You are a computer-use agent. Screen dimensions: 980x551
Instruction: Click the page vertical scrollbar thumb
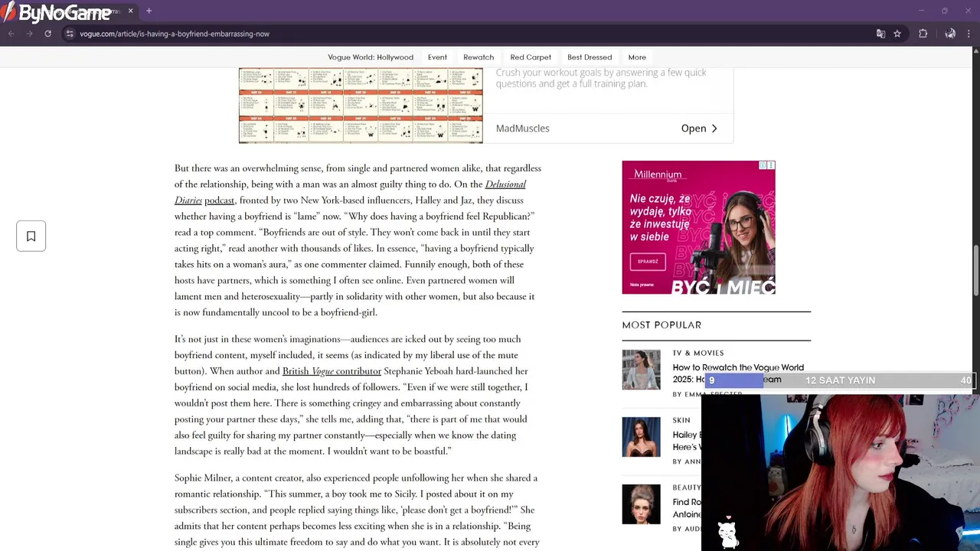coord(975,271)
